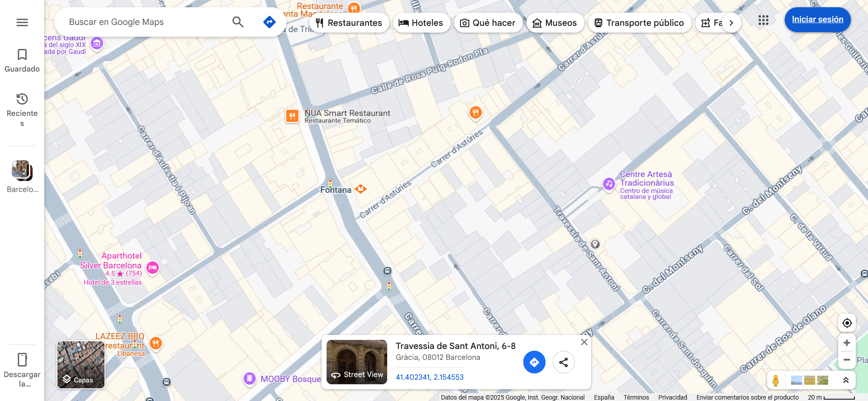Open the Recientes history panel
Image resolution: width=868 pixels, height=401 pixels.
click(x=22, y=110)
